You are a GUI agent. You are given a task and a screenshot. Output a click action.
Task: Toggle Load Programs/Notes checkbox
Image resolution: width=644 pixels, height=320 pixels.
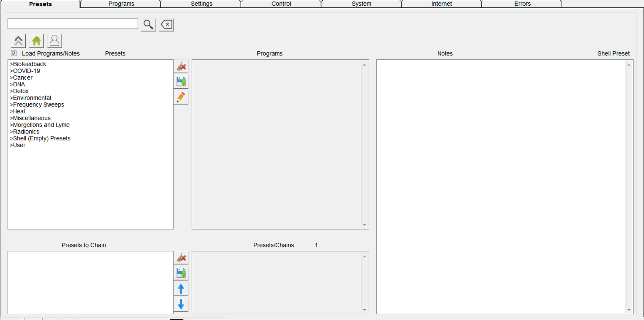[14, 53]
